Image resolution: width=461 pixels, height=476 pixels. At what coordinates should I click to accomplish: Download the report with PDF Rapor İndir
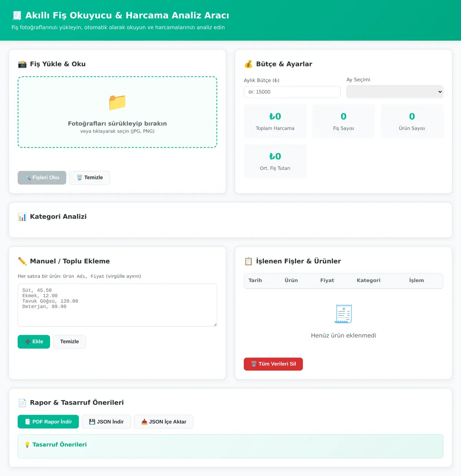click(x=48, y=422)
